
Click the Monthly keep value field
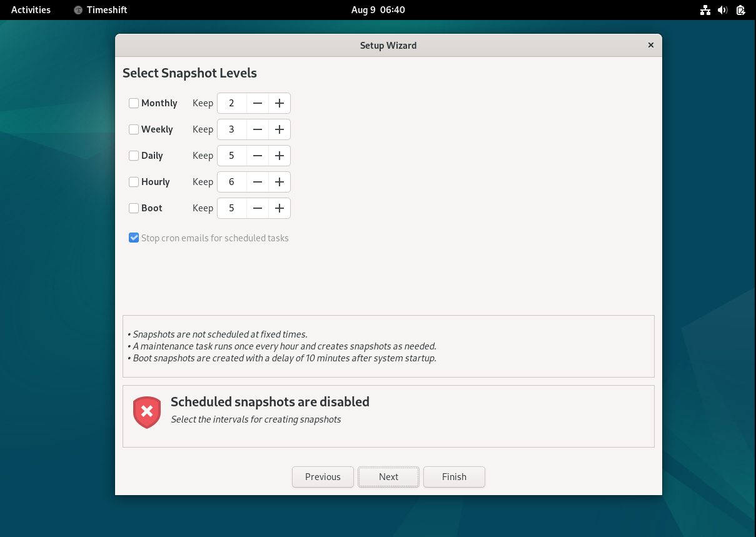click(232, 103)
